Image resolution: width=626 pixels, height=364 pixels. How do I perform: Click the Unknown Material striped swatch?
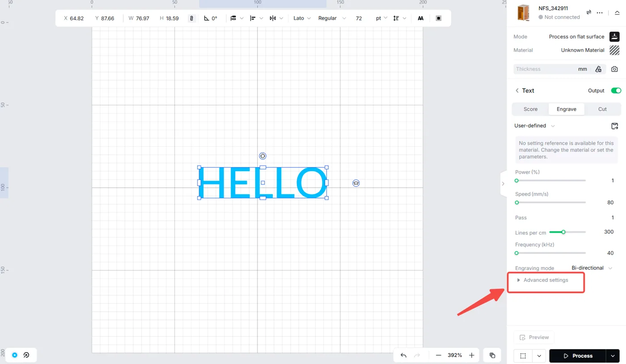point(614,50)
